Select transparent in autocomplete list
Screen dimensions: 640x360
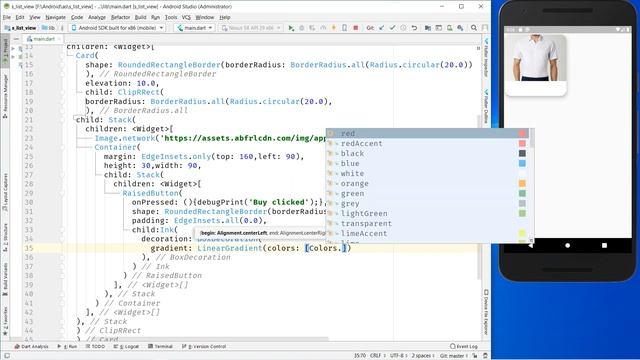[x=427, y=223]
